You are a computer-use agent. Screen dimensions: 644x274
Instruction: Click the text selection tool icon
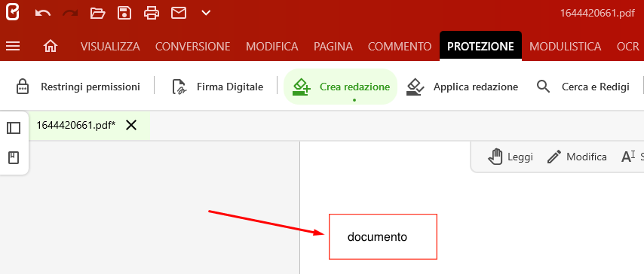coord(628,157)
